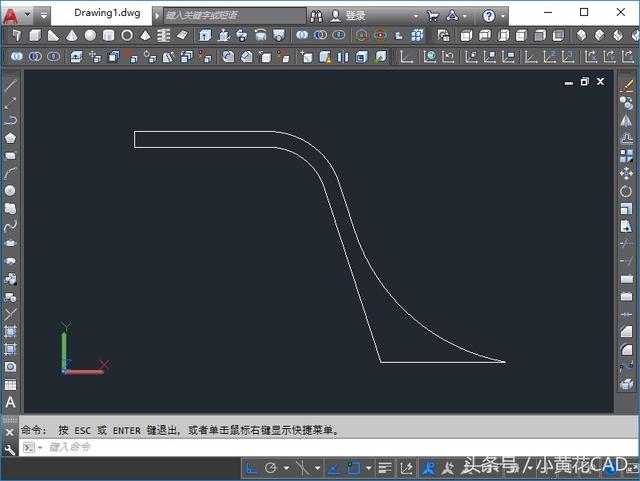This screenshot has width=640, height=481.
Task: Click the Move tool in right toolbar
Action: click(627, 173)
